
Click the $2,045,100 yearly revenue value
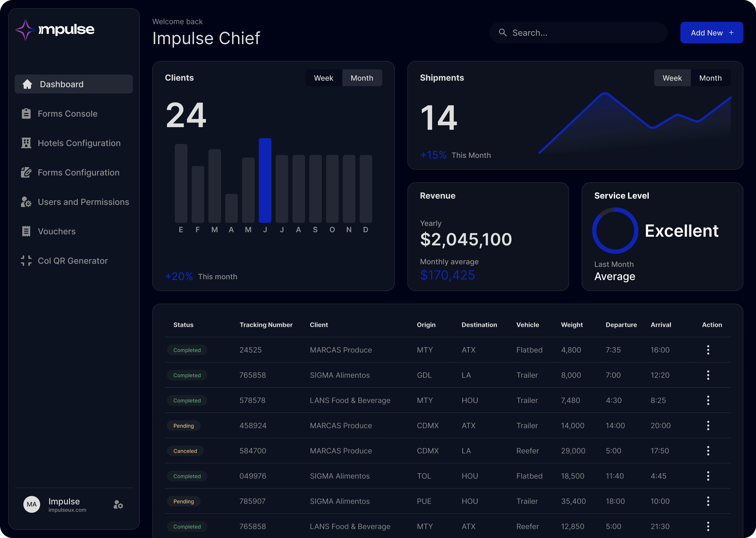point(466,239)
